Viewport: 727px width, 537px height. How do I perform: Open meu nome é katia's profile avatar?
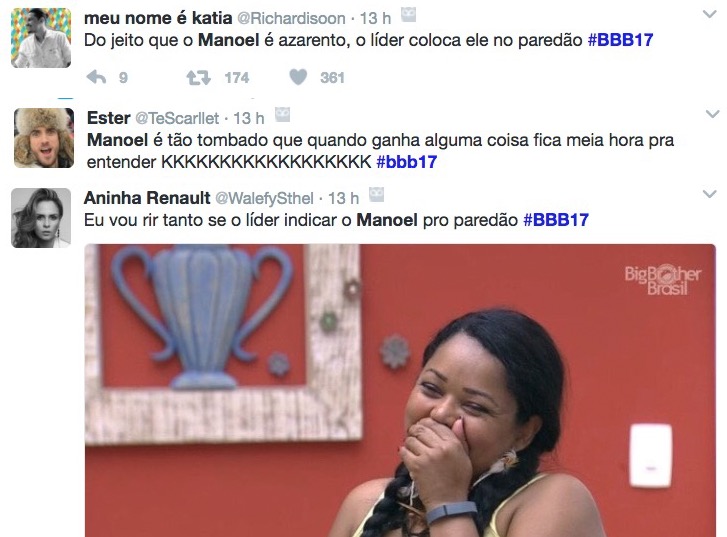[41, 38]
